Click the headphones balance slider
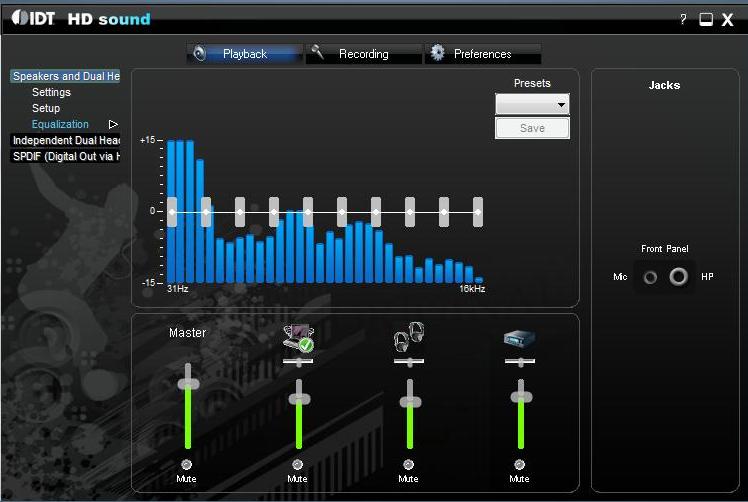The height and width of the screenshot is (502, 748). 409,361
